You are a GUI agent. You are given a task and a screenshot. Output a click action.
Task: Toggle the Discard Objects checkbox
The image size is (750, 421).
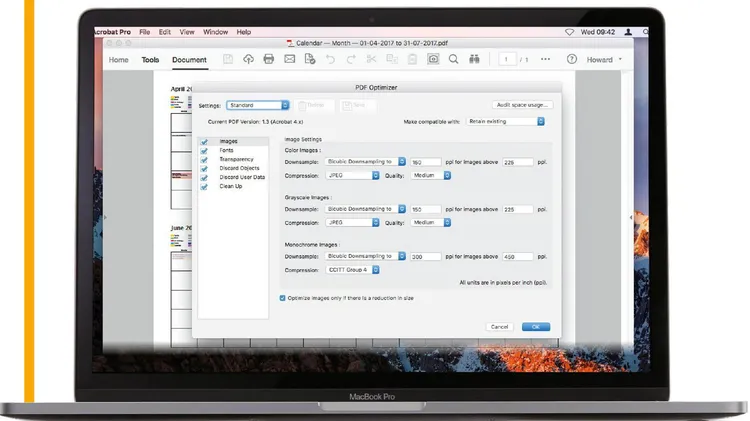coord(204,168)
